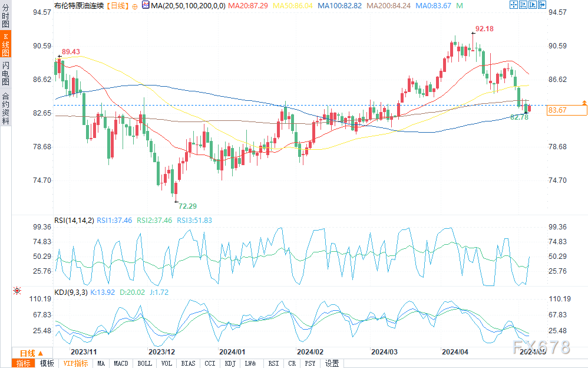588x368 pixels.
Task: Switch to the 分时图 sidebar tab
Action: pyautogui.click(x=6, y=15)
